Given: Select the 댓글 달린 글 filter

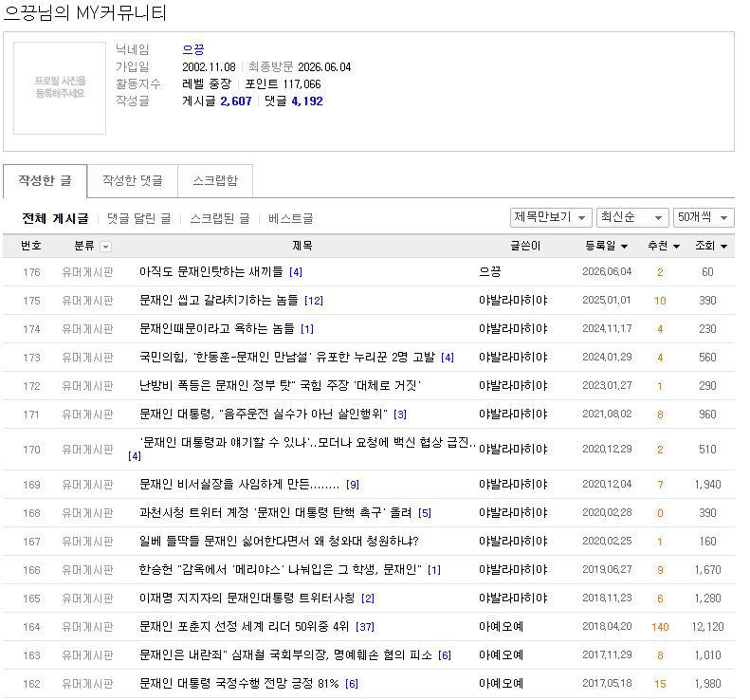Looking at the screenshot, I should tap(139, 219).
